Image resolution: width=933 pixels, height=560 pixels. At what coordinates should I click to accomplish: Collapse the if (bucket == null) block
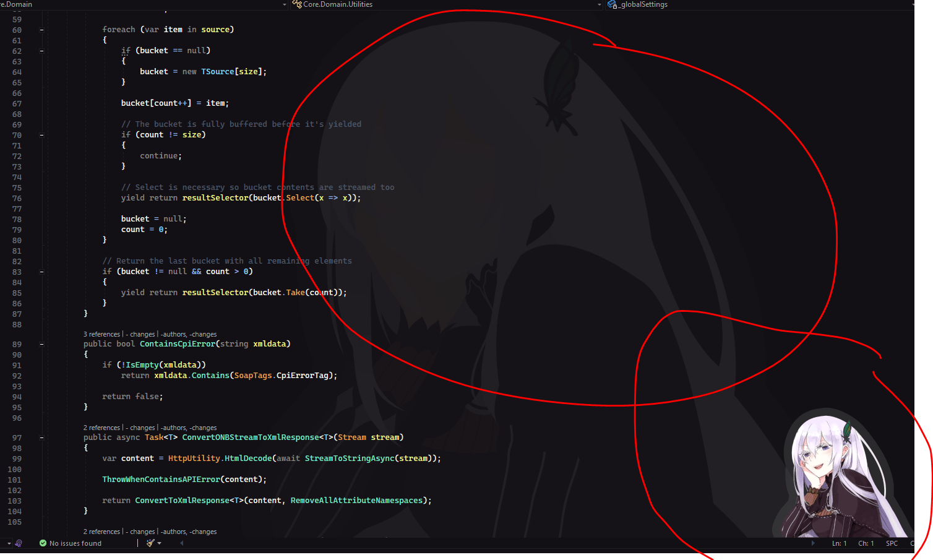tap(41, 51)
